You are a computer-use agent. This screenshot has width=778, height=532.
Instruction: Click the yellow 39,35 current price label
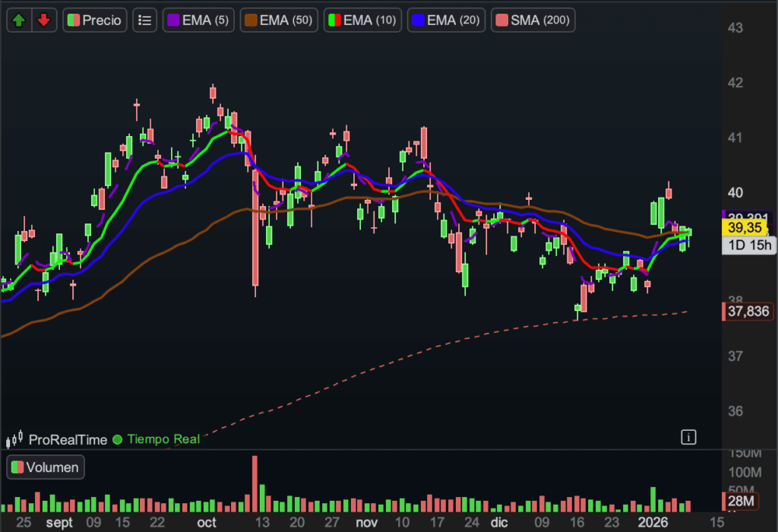(745, 227)
